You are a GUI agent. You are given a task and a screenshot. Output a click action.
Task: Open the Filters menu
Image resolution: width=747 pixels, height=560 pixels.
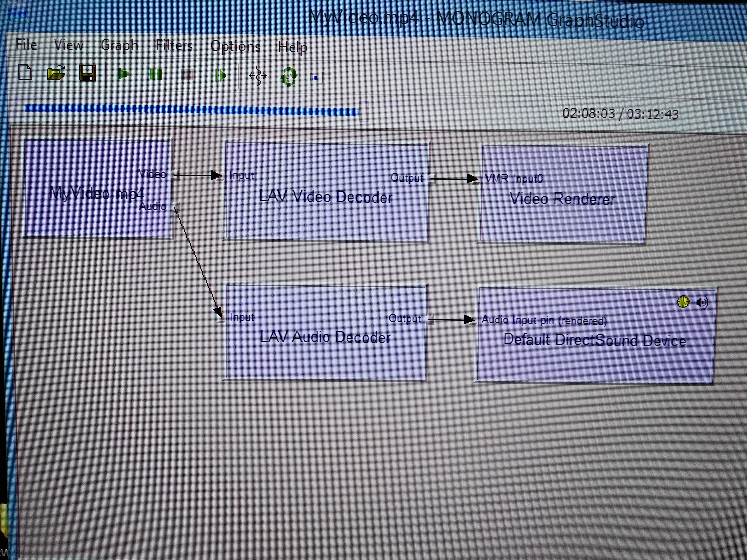point(174,46)
